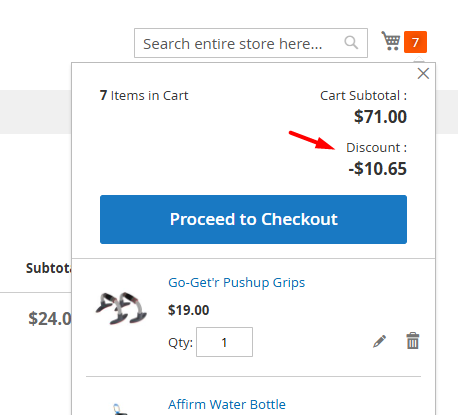Edit the Go-Get'r Pushup Grips item
This screenshot has width=458, height=415.
pyautogui.click(x=380, y=341)
